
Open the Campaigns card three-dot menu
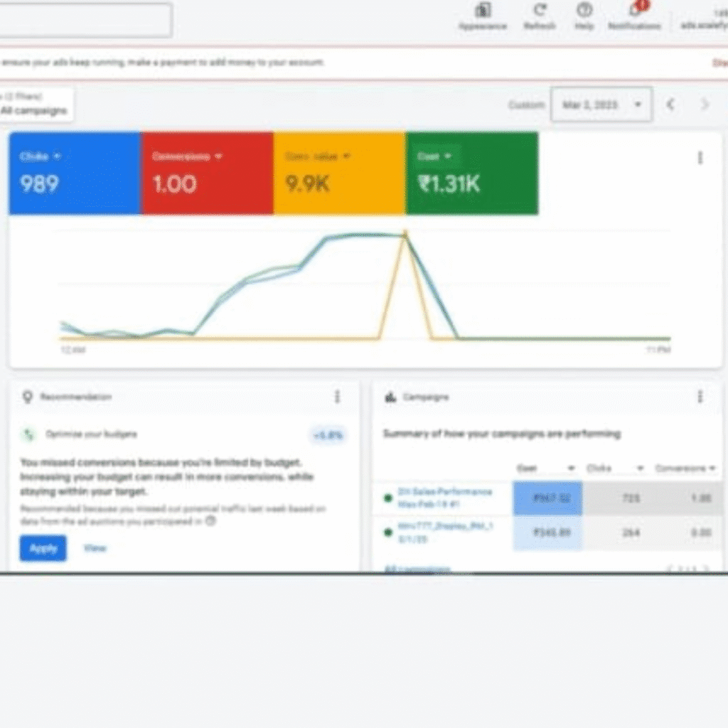click(x=700, y=397)
